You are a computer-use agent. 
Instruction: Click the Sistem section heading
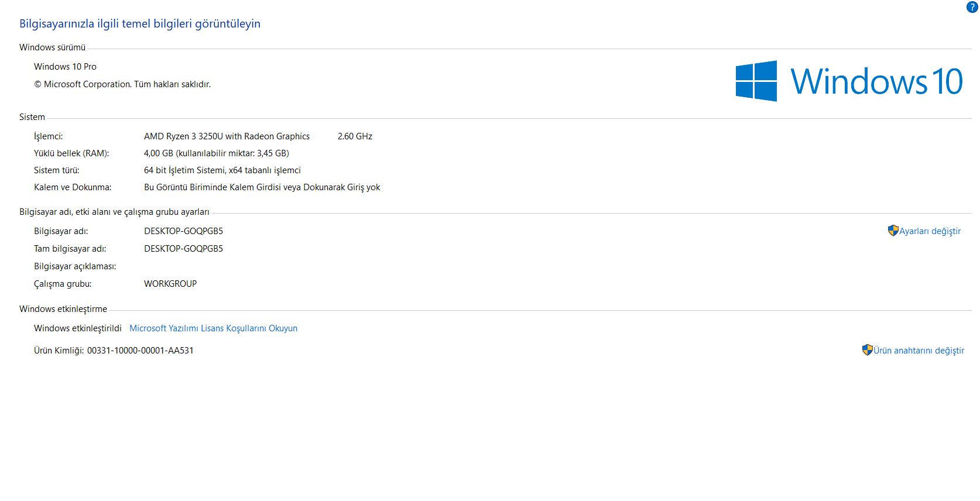click(x=32, y=117)
